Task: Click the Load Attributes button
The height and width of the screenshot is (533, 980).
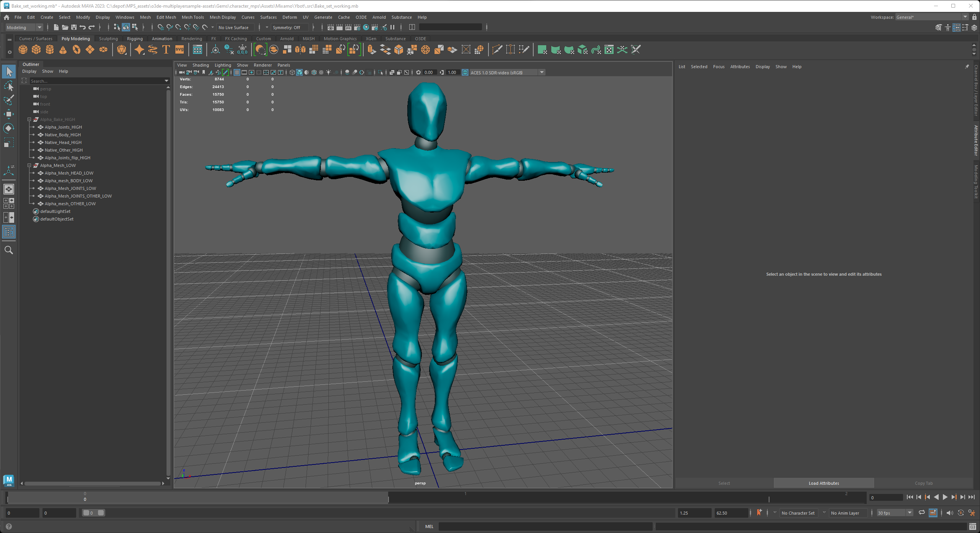Action: click(824, 483)
